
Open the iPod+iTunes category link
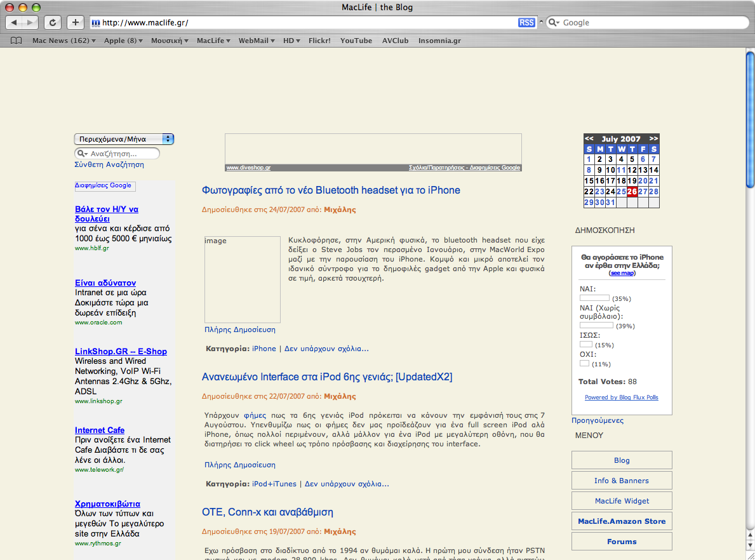[x=274, y=484]
